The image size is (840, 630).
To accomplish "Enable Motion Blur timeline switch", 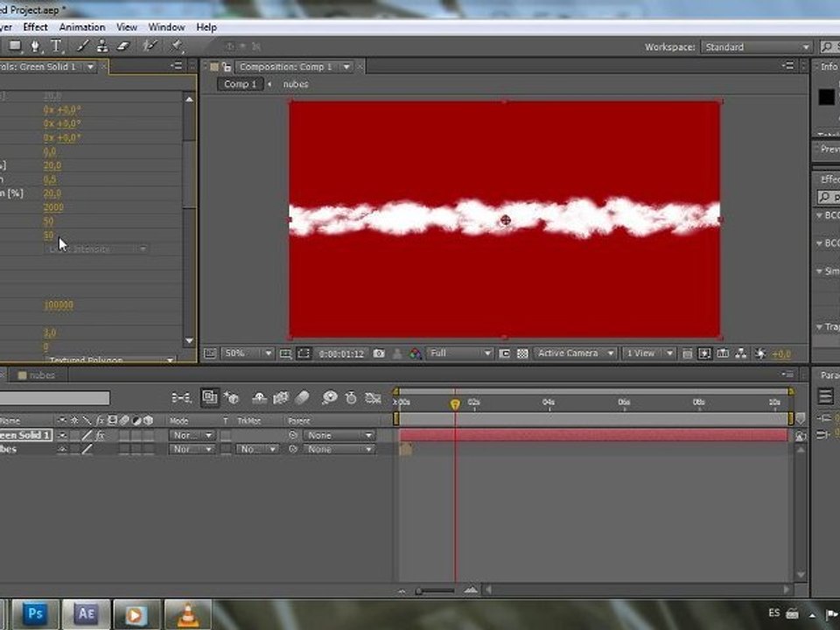I will click(302, 397).
